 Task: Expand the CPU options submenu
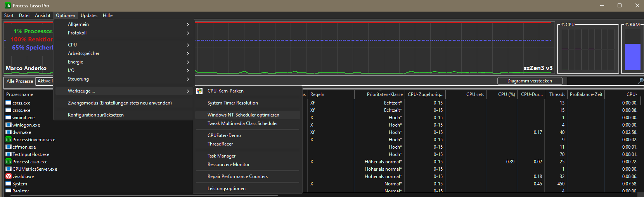123,45
